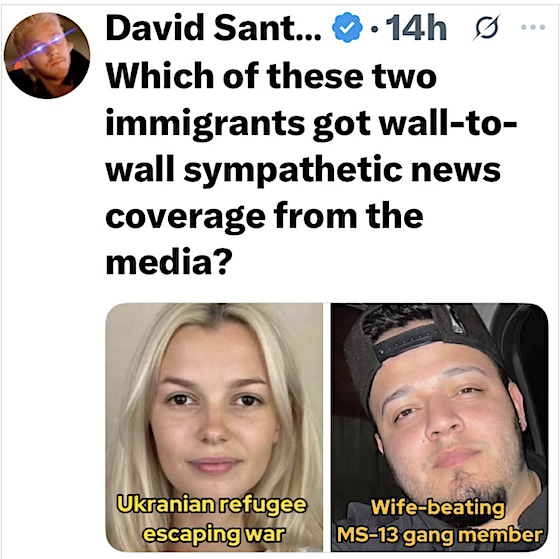Click the phrase 'wall sympathetic news'
This screenshot has width=560, height=559.
(303, 171)
